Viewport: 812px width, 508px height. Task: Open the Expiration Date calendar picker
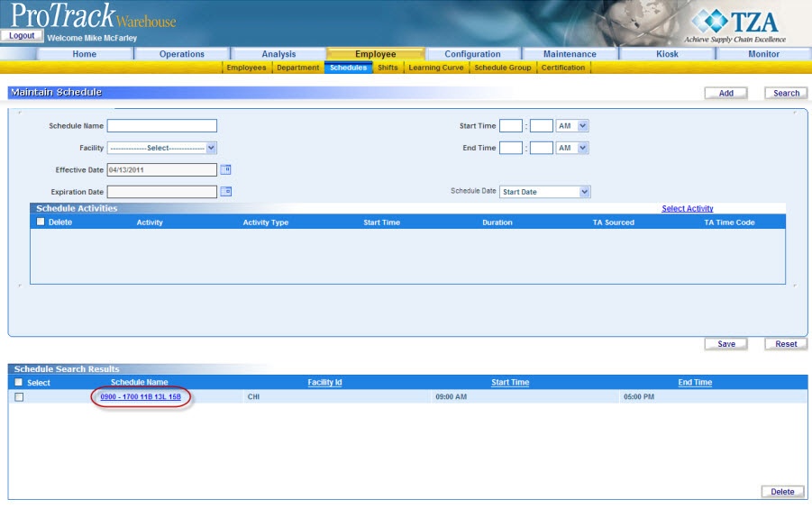[x=226, y=192]
